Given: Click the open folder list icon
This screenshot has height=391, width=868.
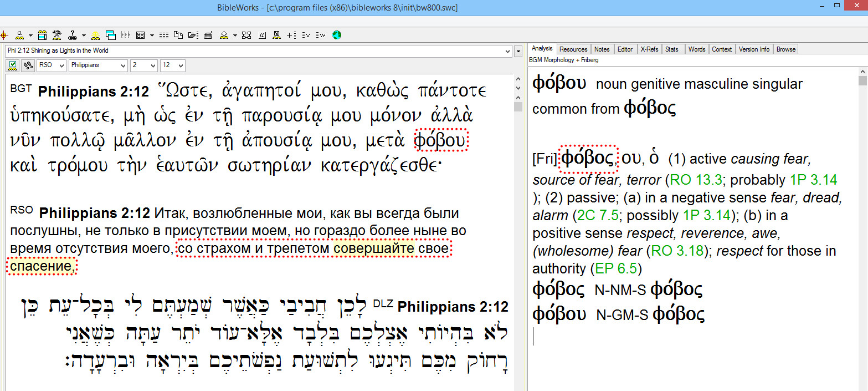Looking at the screenshot, I should coord(193,35).
